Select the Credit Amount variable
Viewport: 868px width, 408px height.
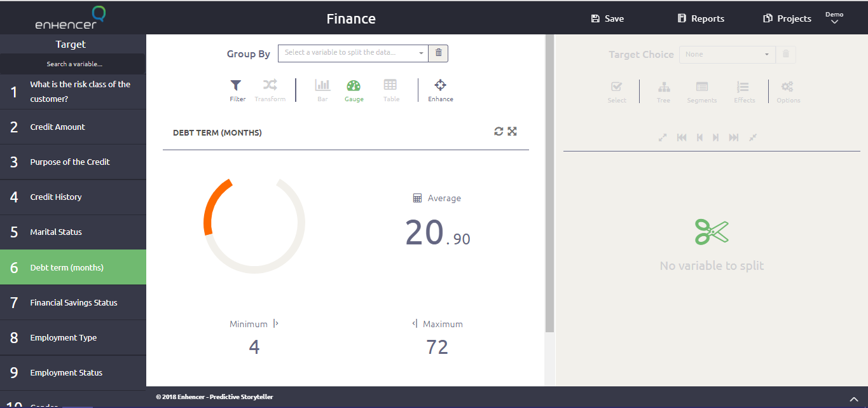pos(73,127)
